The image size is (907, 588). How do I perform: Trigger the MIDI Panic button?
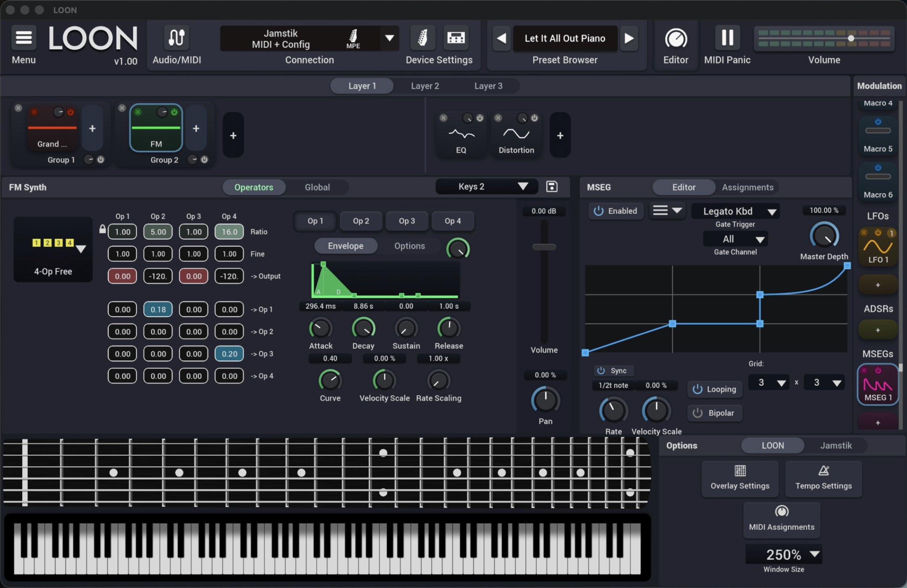click(x=727, y=38)
